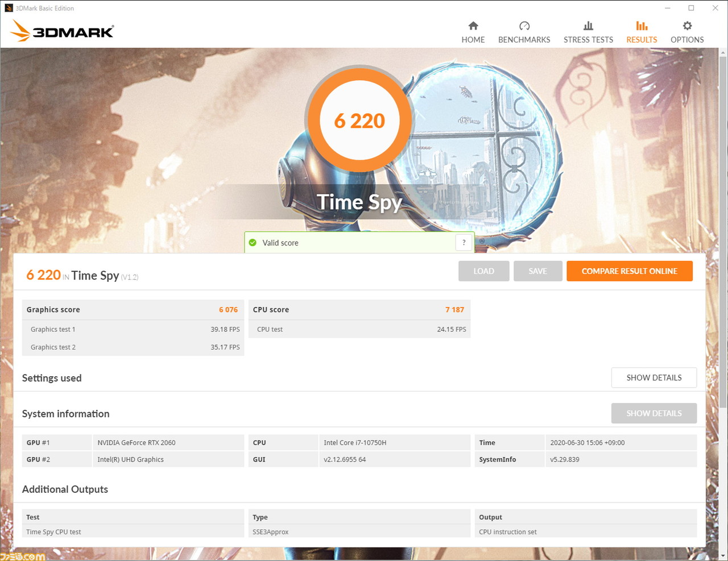Click the RESULTS menu label

coord(642,40)
